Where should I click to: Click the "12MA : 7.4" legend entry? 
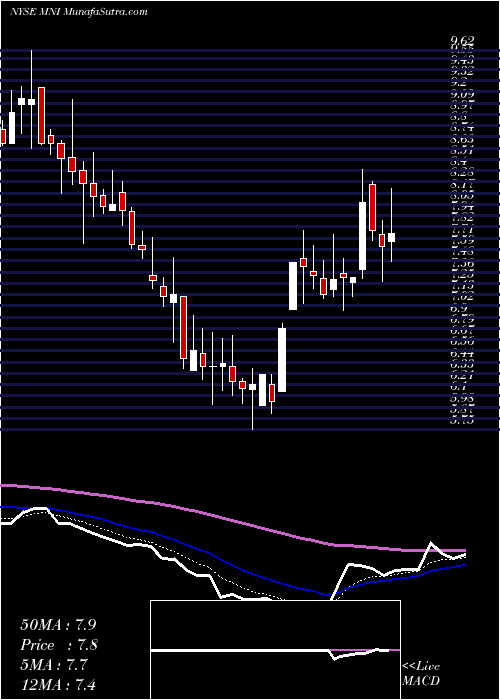[x=58, y=684]
